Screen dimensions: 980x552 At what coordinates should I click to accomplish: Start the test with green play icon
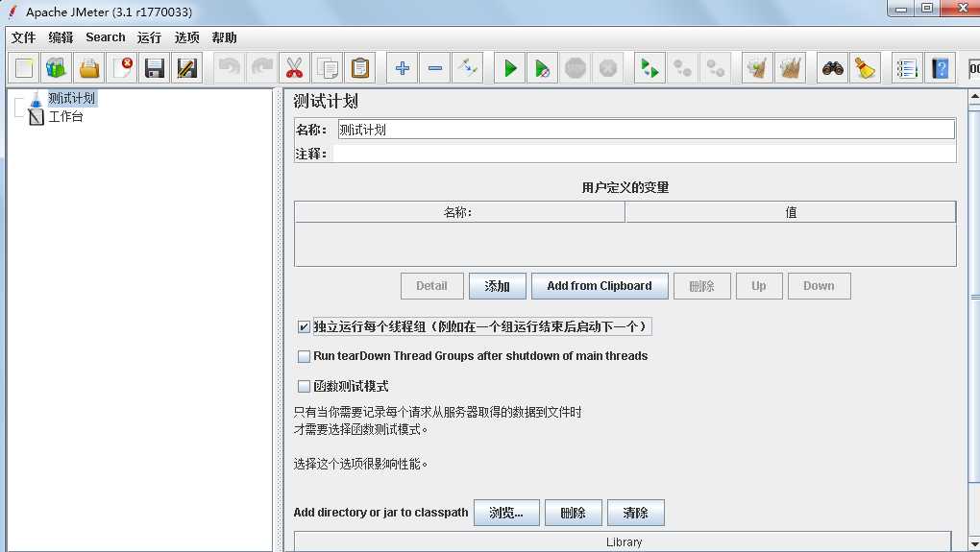coord(510,67)
